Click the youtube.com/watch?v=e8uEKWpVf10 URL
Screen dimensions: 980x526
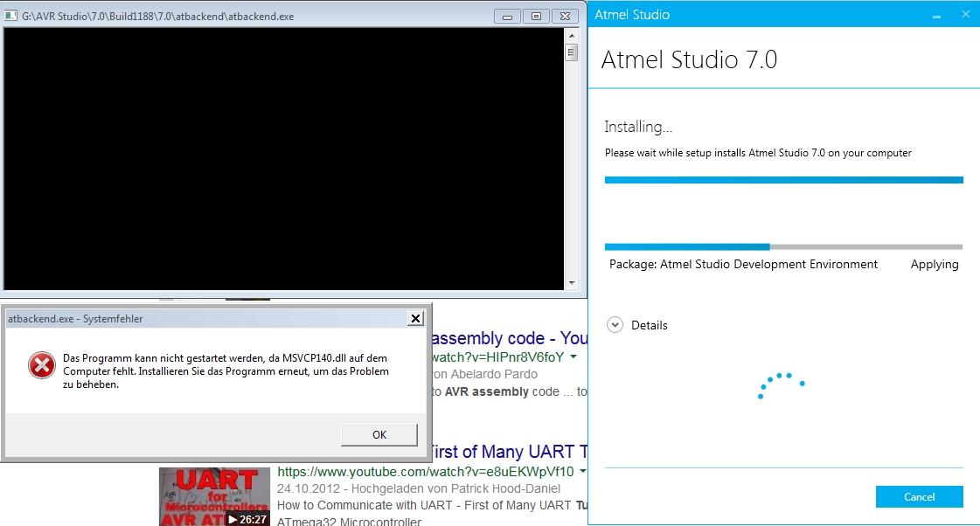tap(425, 472)
